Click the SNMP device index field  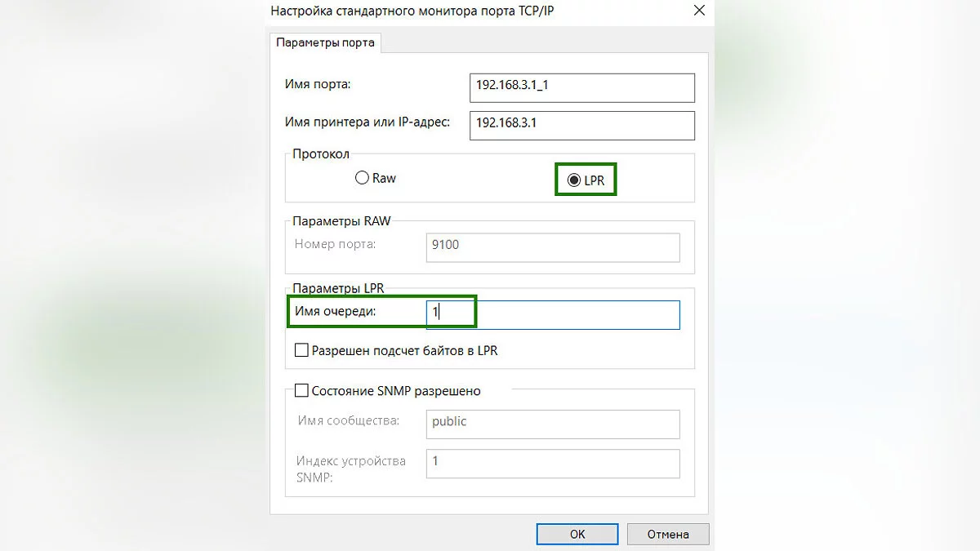(553, 464)
